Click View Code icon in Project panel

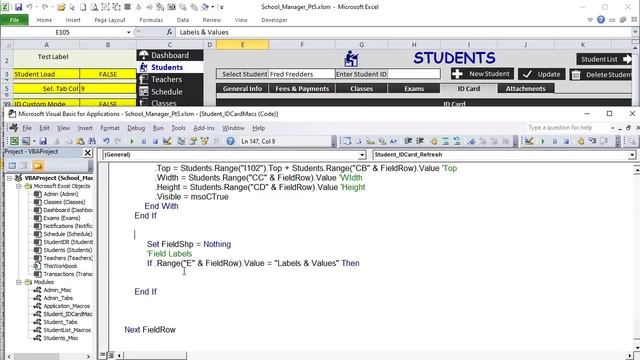[12, 166]
